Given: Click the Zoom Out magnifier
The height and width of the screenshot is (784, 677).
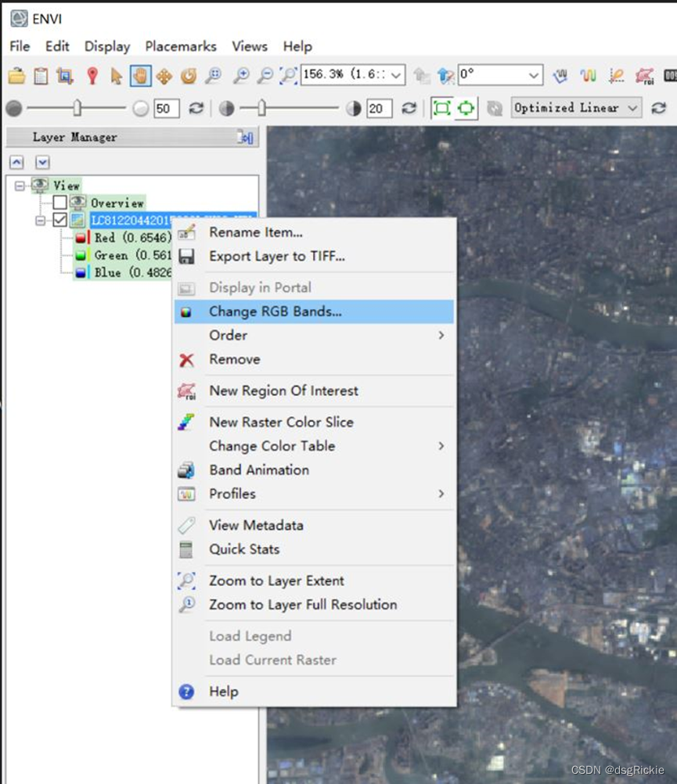Looking at the screenshot, I should point(265,76).
